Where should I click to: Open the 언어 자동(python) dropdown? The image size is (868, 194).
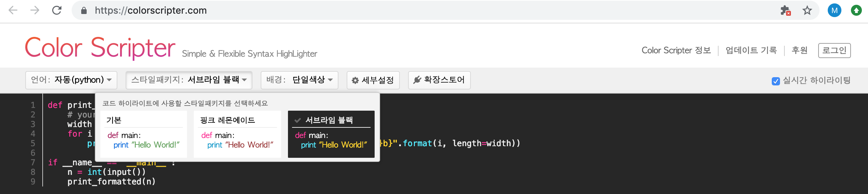pyautogui.click(x=71, y=80)
